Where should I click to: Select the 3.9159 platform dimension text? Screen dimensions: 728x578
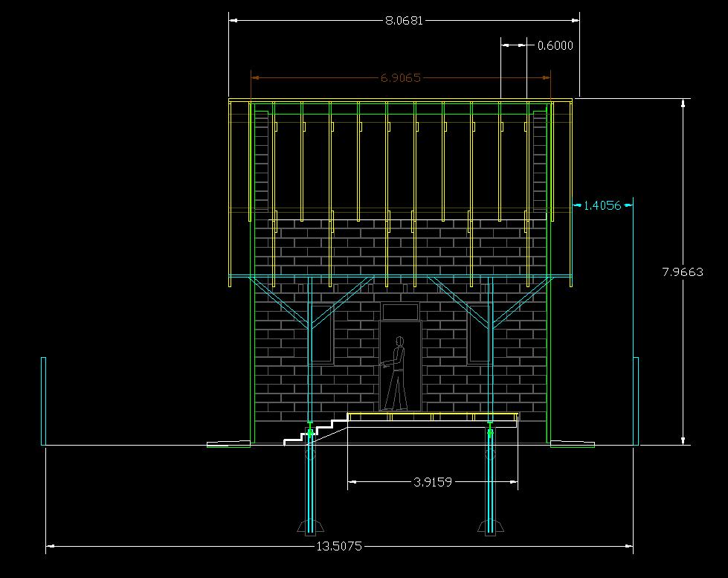[x=432, y=482]
